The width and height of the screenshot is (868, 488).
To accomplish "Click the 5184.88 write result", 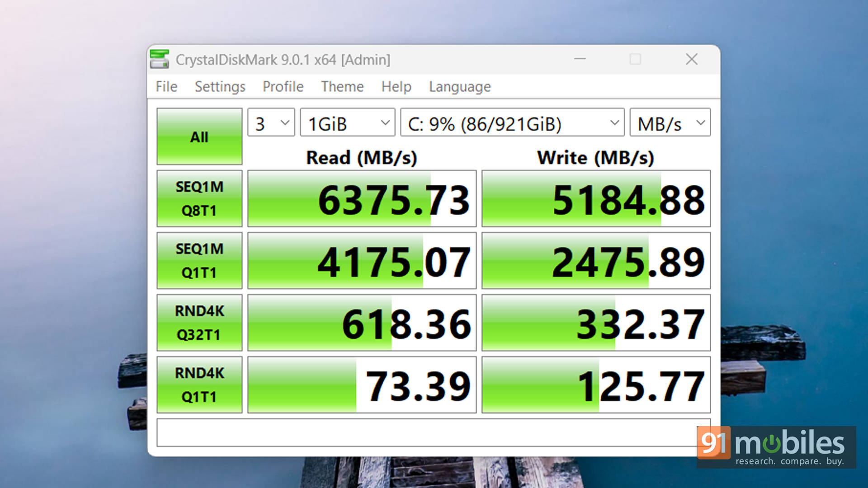I will point(596,198).
